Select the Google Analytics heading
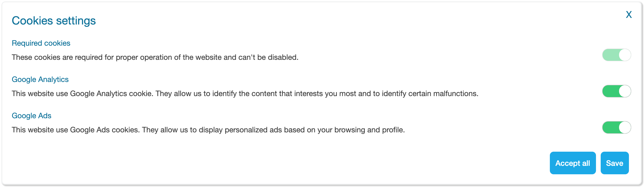This screenshot has height=187, width=644. point(40,80)
